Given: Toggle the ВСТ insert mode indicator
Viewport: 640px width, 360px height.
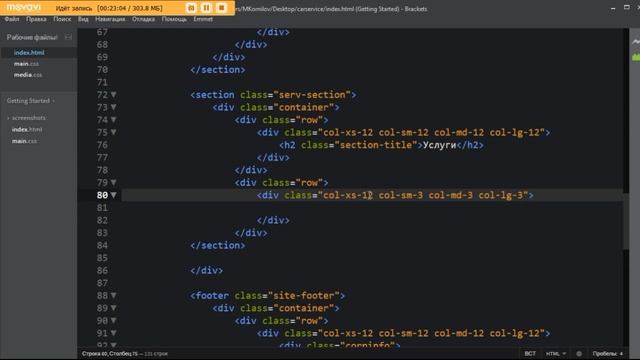Looking at the screenshot, I should [x=530, y=353].
